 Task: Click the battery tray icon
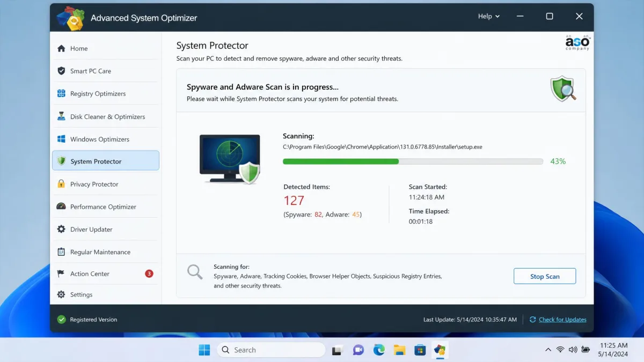[586, 350]
